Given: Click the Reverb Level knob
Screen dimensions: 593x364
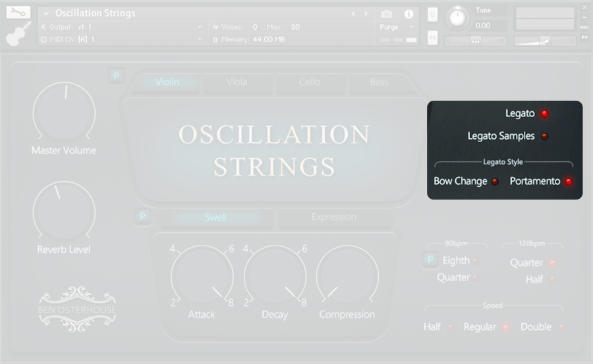Looking at the screenshot, I should click(x=64, y=212).
